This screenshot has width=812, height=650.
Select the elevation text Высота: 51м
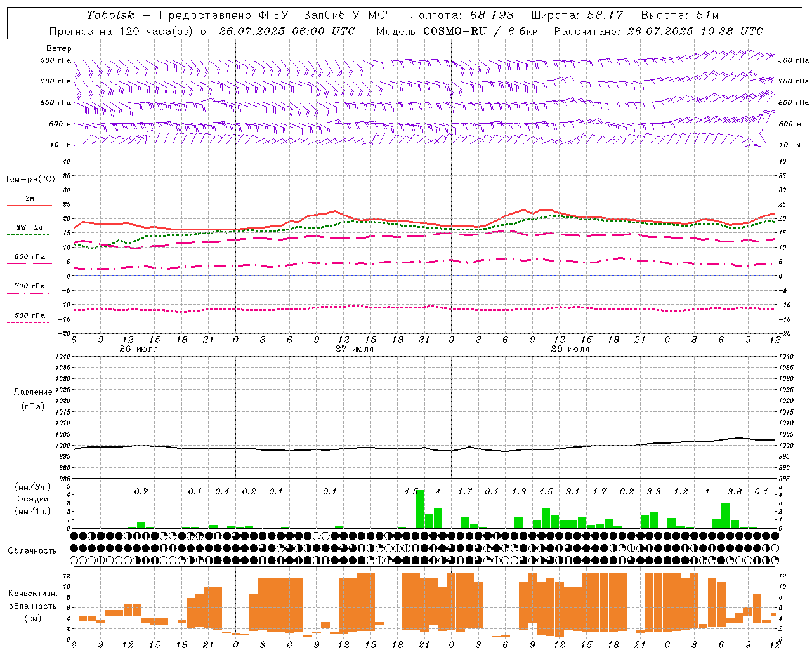tap(680, 15)
